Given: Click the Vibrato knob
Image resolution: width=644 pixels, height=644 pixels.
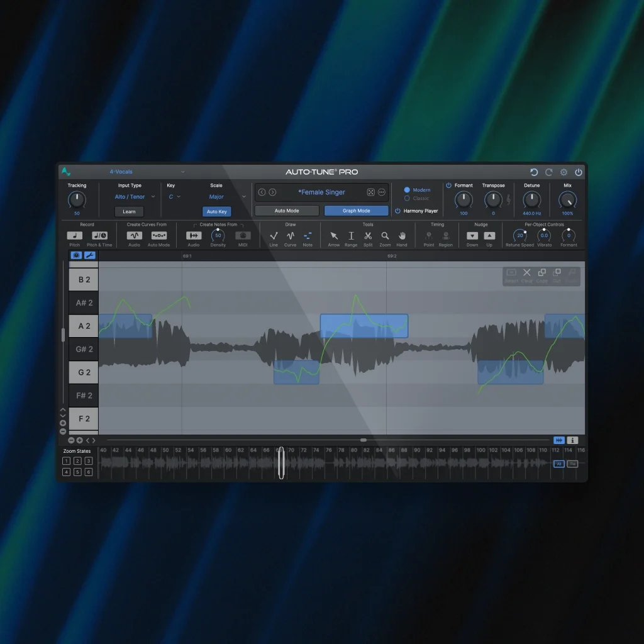Looking at the screenshot, I should 544,235.
